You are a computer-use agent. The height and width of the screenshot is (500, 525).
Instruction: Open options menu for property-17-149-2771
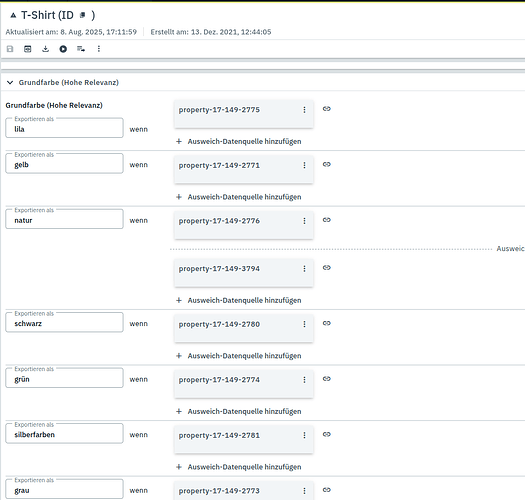pos(304,165)
